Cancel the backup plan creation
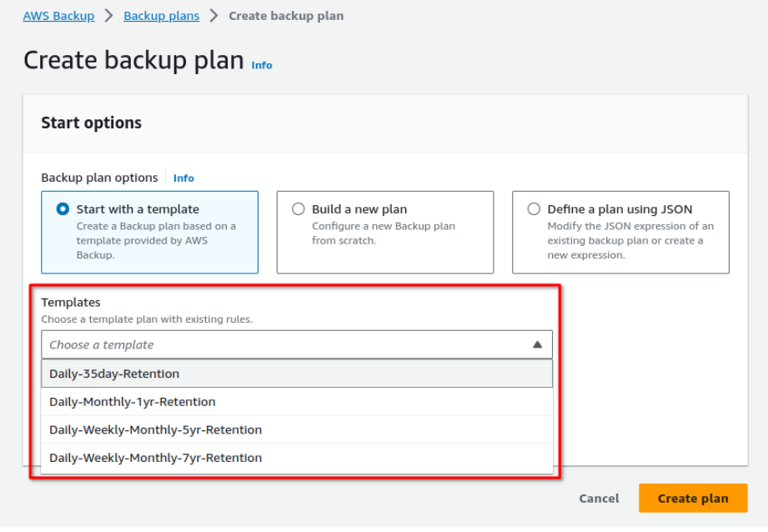768x532 pixels. click(x=599, y=498)
